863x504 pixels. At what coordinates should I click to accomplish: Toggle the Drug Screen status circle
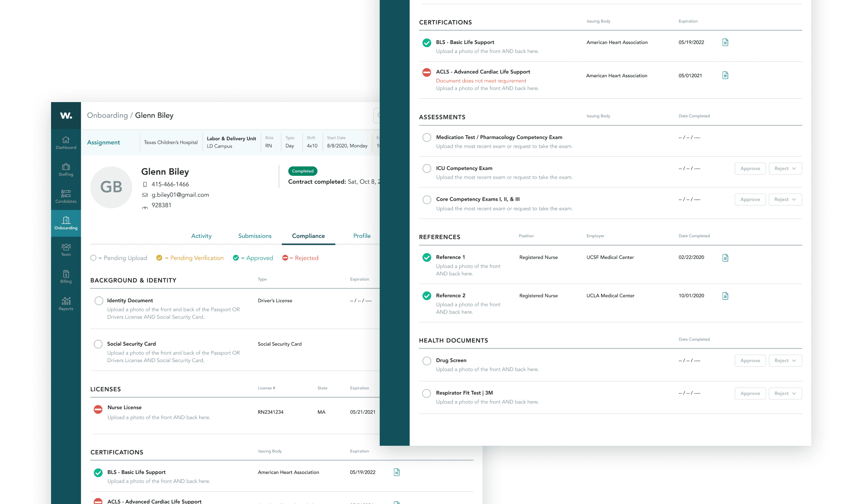[426, 361]
